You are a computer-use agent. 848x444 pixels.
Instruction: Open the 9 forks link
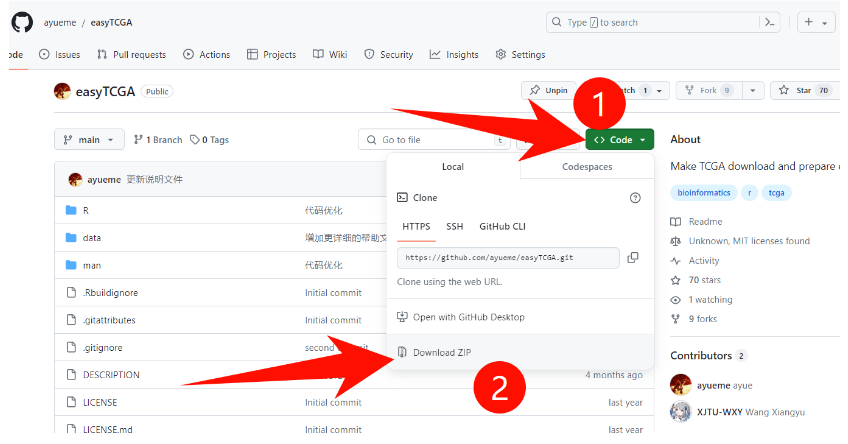[x=694, y=319]
